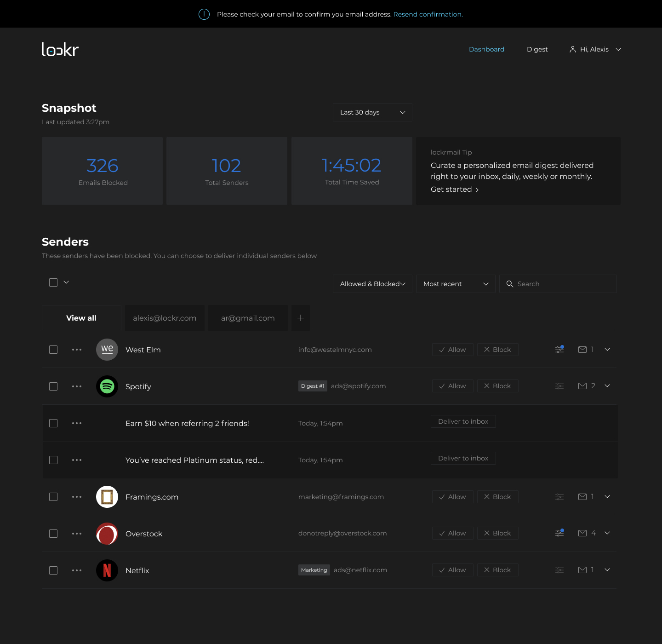This screenshot has width=662, height=644.
Task: Toggle the select-all senders checkbox
Action: click(x=53, y=282)
